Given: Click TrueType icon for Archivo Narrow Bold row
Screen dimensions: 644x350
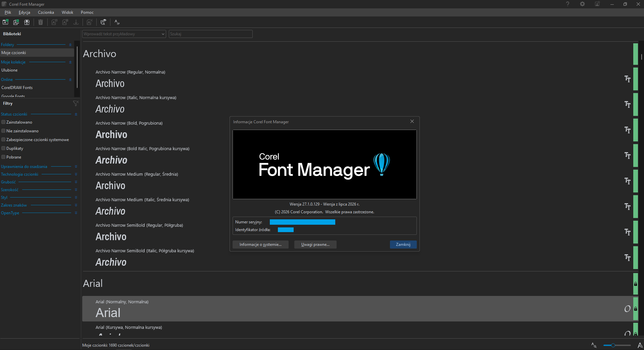Looking at the screenshot, I should (x=627, y=130).
